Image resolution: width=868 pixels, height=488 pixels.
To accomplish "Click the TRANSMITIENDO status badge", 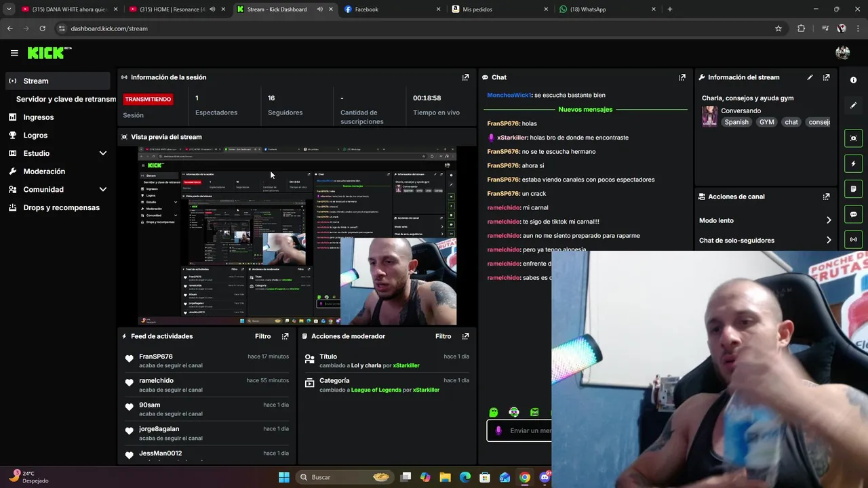I will tap(148, 99).
